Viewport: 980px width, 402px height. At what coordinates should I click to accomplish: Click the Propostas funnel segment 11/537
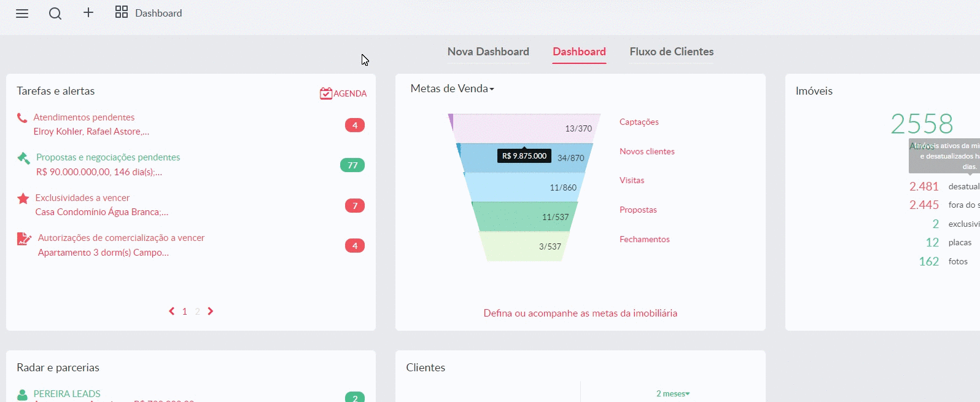tap(524, 217)
